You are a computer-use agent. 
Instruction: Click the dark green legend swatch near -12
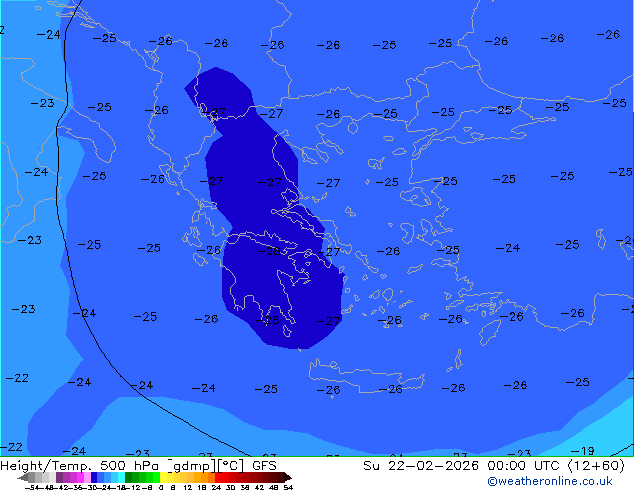pyautogui.click(x=129, y=477)
